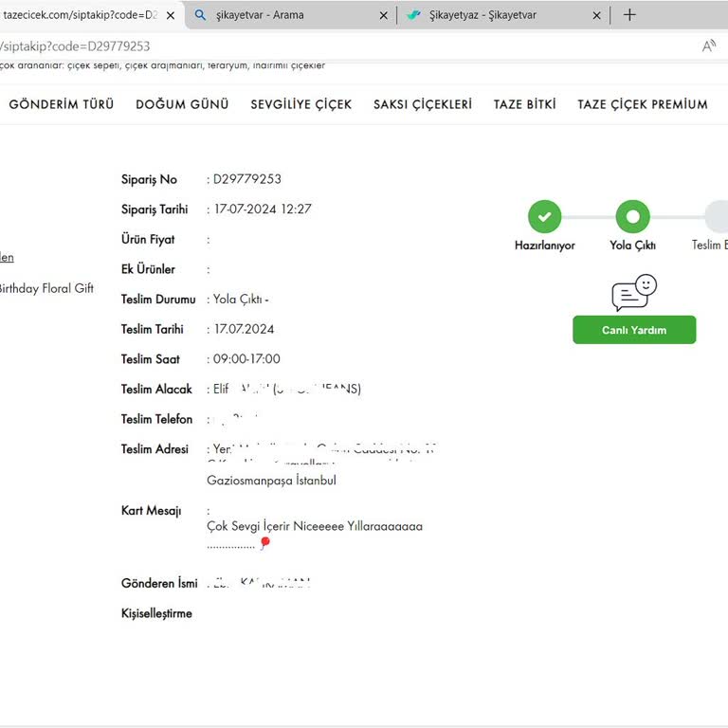Screen dimensions: 728x728
Task: Click the Hazırlanıyor step label
Action: (545, 246)
